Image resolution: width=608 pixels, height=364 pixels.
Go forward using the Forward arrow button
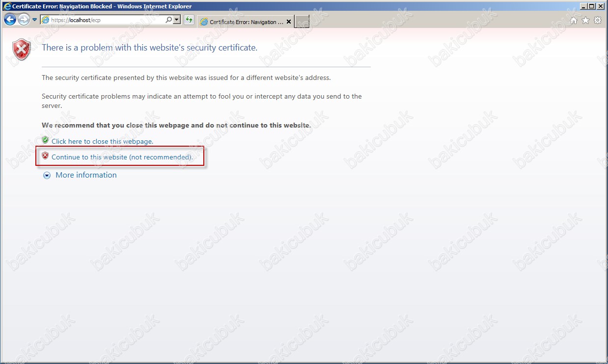tap(24, 20)
